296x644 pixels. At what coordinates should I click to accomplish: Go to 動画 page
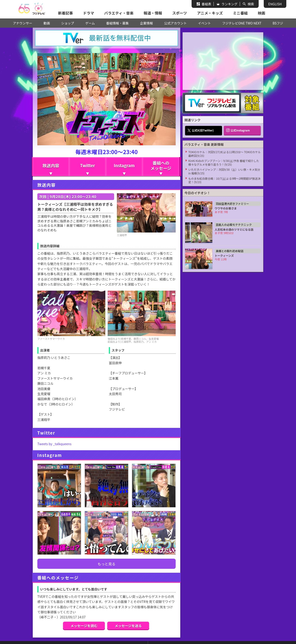[x=47, y=23]
